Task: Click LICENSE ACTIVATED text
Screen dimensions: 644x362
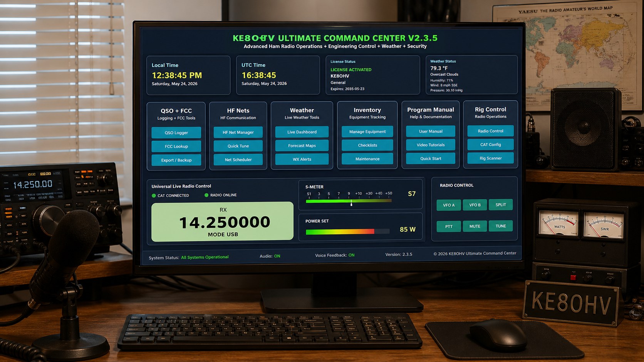Action: [x=351, y=70]
